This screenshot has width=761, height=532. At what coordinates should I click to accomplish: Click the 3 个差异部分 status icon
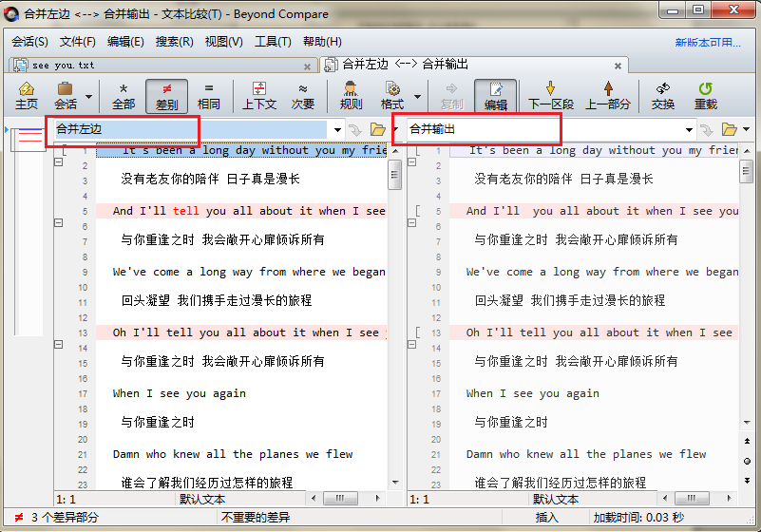click(18, 518)
